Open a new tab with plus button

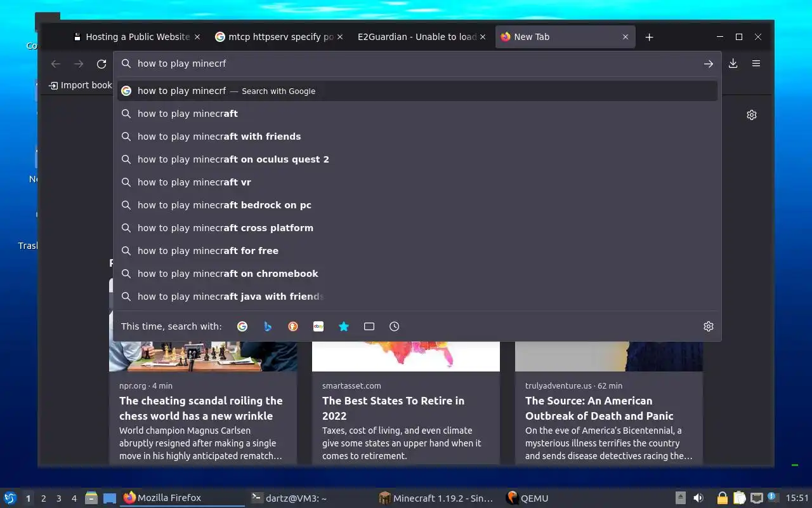click(649, 37)
